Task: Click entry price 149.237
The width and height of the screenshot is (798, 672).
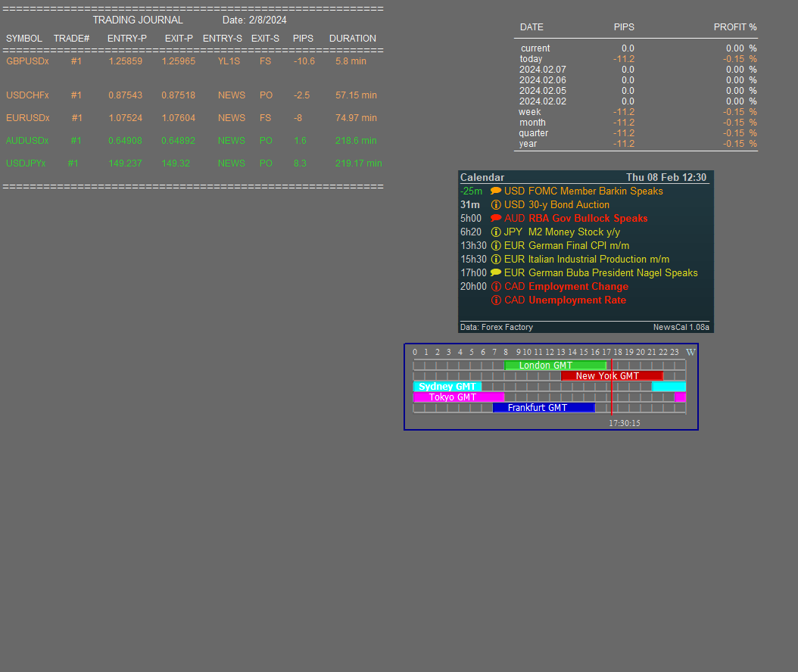Action: coord(125,163)
